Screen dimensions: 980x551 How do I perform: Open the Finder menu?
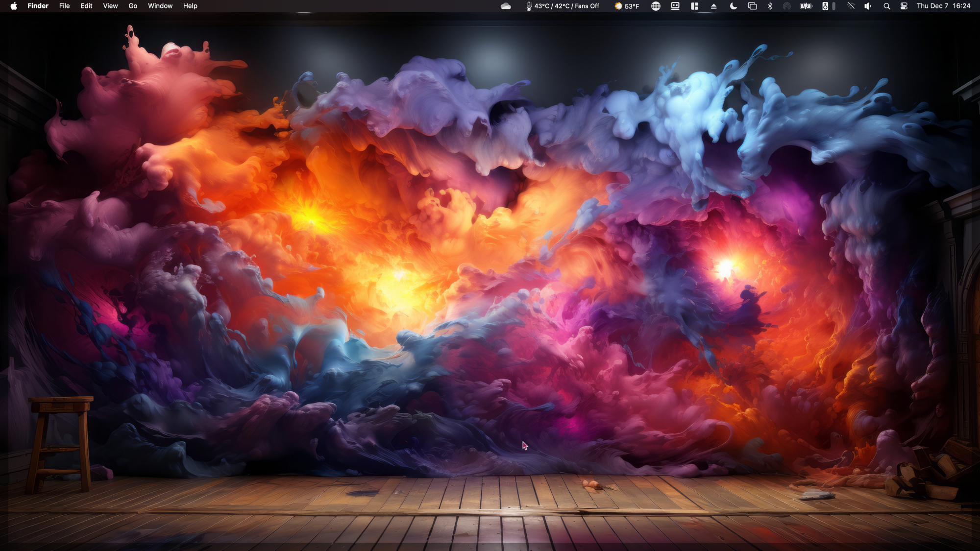pyautogui.click(x=38, y=6)
